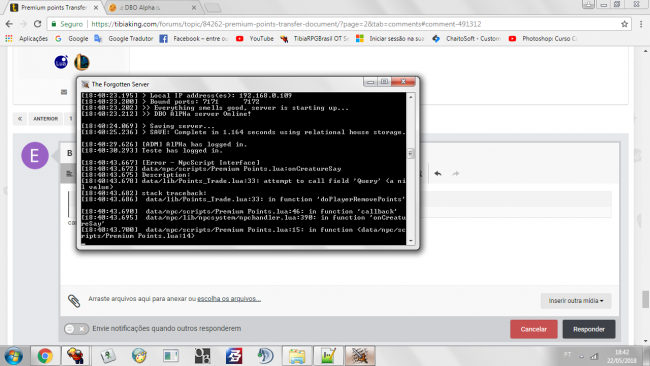Click the address bar URL
This screenshot has height=366, width=650.
[286, 24]
